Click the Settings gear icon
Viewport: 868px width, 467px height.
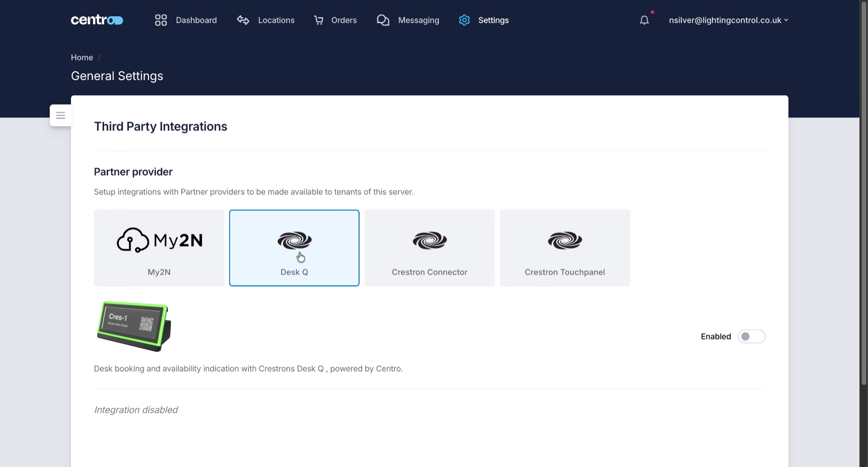coord(464,20)
